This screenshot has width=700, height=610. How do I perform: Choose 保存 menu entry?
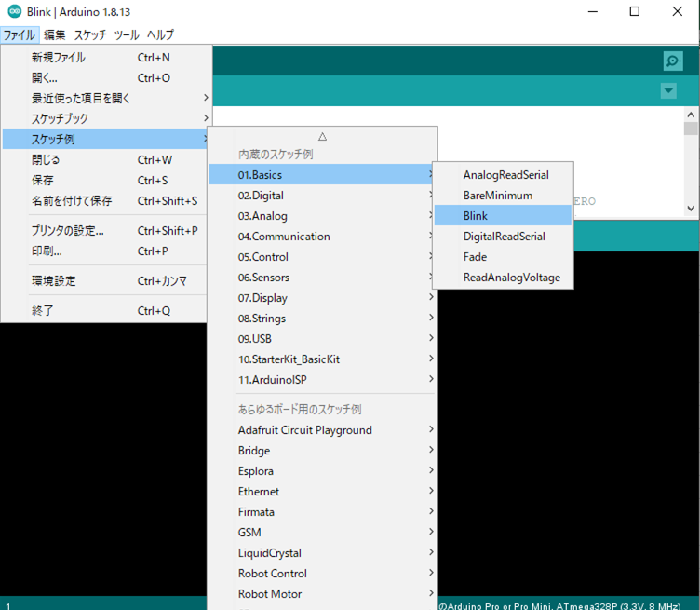point(105,181)
